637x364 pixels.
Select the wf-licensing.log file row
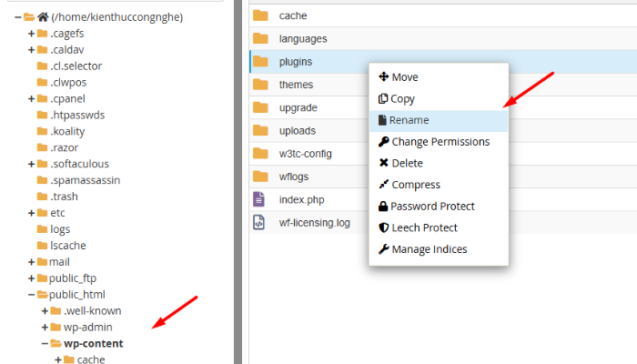(x=314, y=222)
